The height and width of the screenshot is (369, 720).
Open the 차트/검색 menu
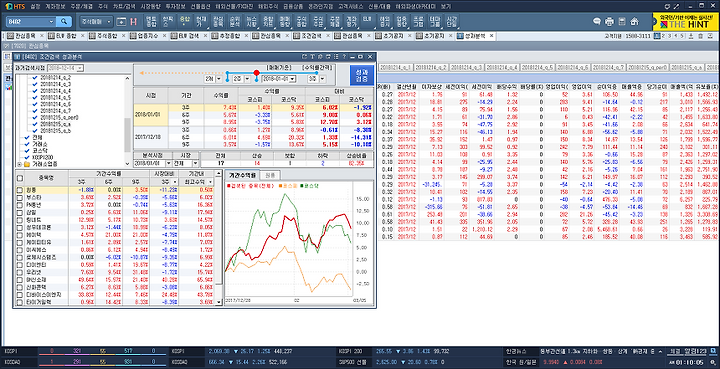tap(124, 6)
